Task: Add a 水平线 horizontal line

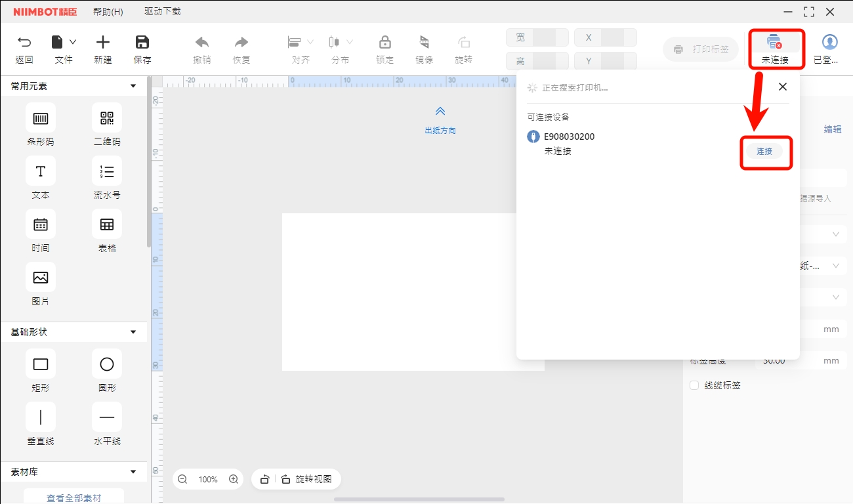Action: [107, 417]
